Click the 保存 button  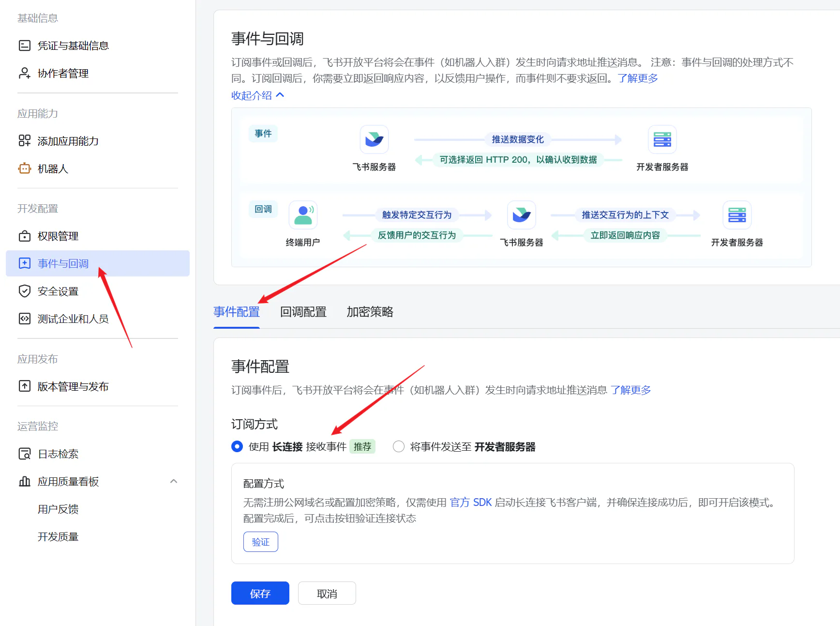pyautogui.click(x=260, y=593)
